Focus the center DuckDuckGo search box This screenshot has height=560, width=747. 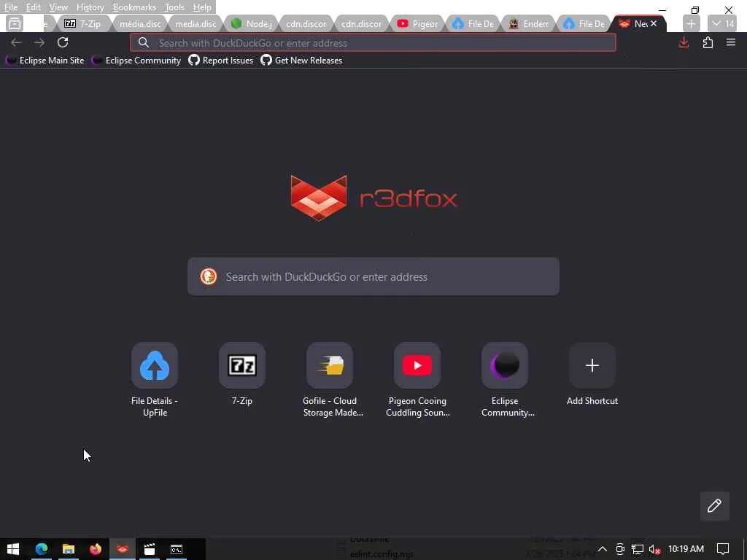click(x=373, y=276)
